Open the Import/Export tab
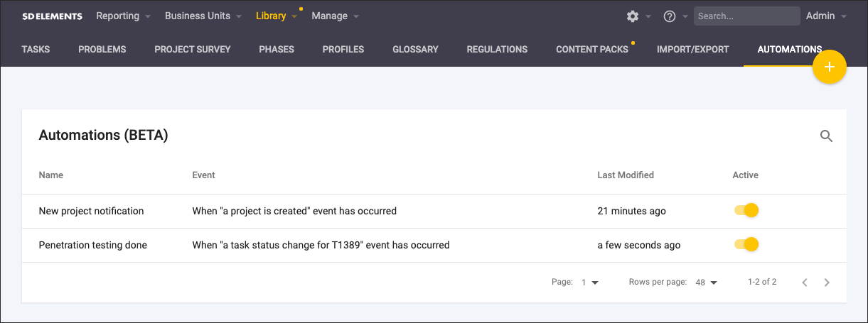Image resolution: width=868 pixels, height=323 pixels. point(693,50)
